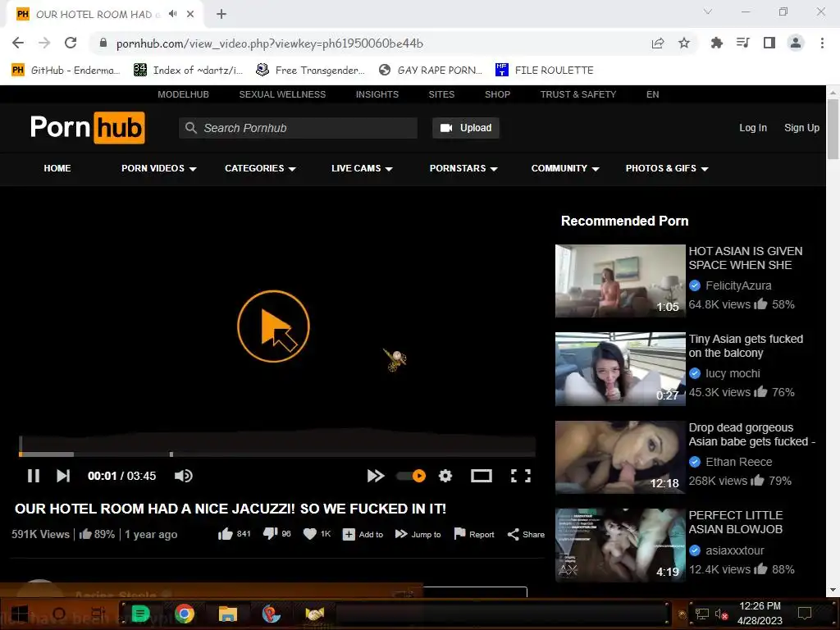Go to the HOME nav item
Image resolution: width=840 pixels, height=630 pixels.
tap(57, 168)
